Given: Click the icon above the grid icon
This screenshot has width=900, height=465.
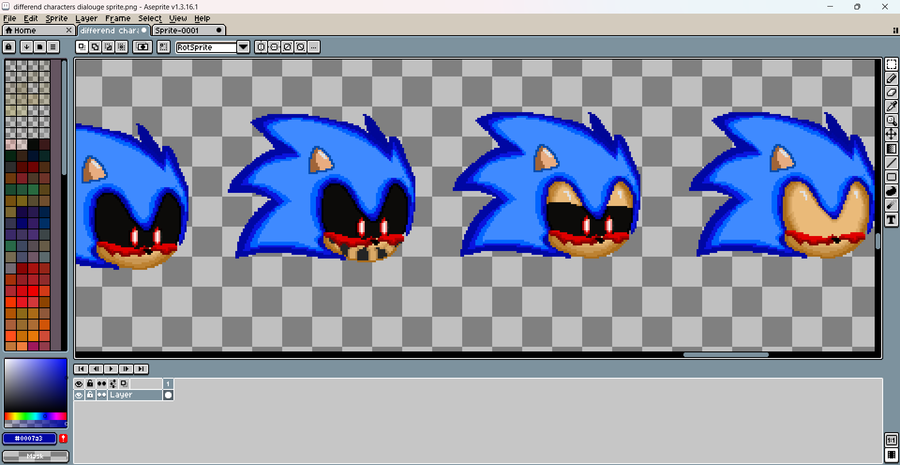Looking at the screenshot, I should tap(891, 440).
